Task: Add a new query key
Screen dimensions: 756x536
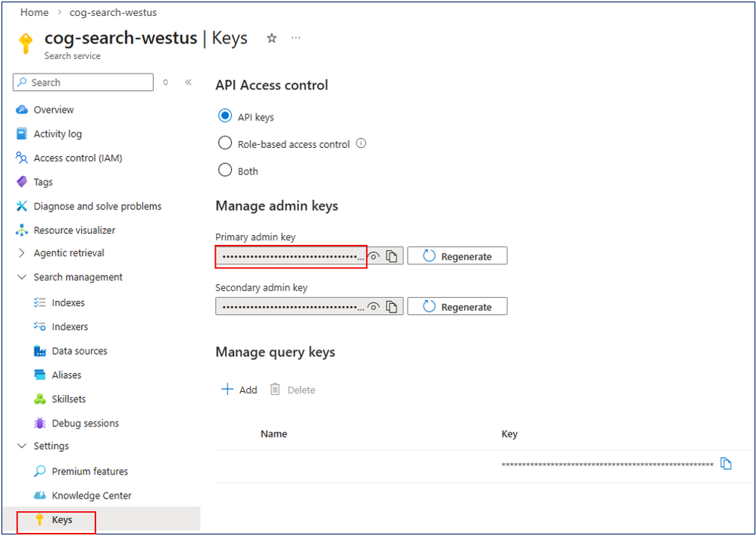Action: click(x=239, y=390)
